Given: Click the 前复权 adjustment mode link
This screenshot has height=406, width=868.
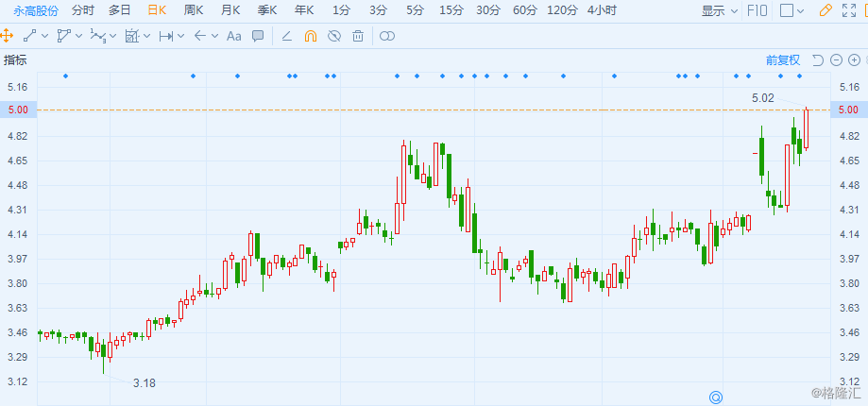Looking at the screenshot, I should (783, 60).
